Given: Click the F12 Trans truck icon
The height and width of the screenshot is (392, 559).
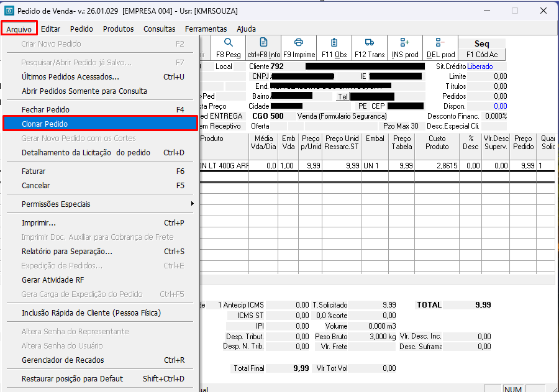Looking at the screenshot, I should click(370, 42).
